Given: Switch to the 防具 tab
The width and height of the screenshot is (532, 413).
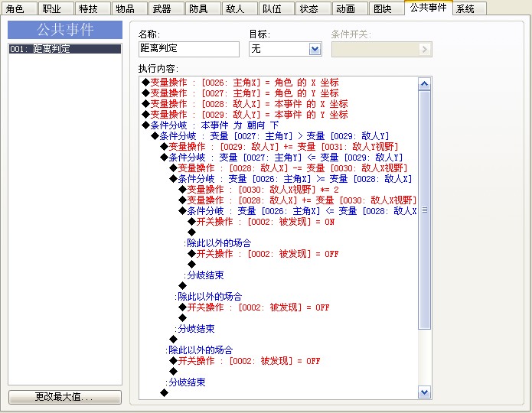Looking at the screenshot, I should coord(203,8).
